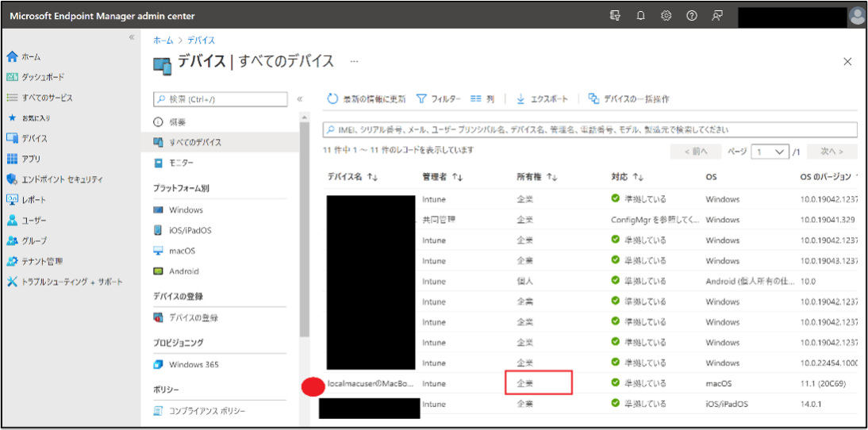The width and height of the screenshot is (868, 430).
Task: Click the デバイス breadcrumb link
Action: 202,40
